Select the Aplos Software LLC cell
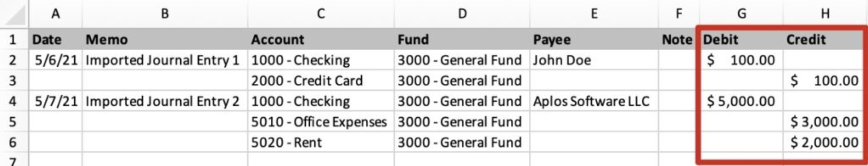Image resolution: width=868 pixels, height=166 pixels. [594, 101]
